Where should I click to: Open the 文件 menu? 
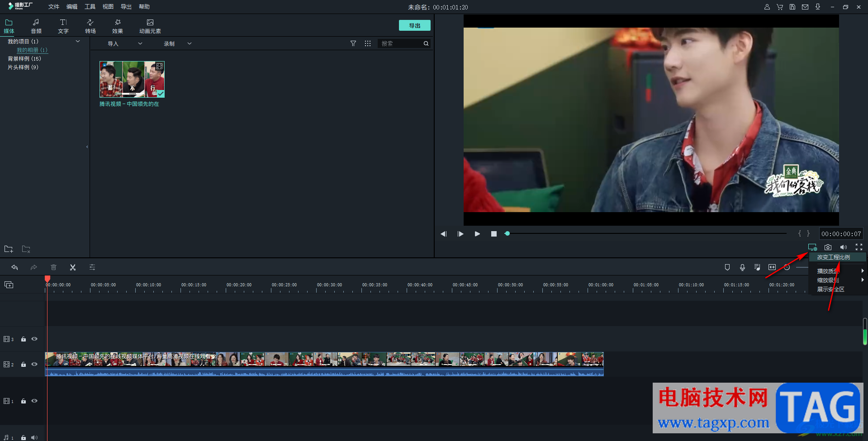(x=54, y=7)
